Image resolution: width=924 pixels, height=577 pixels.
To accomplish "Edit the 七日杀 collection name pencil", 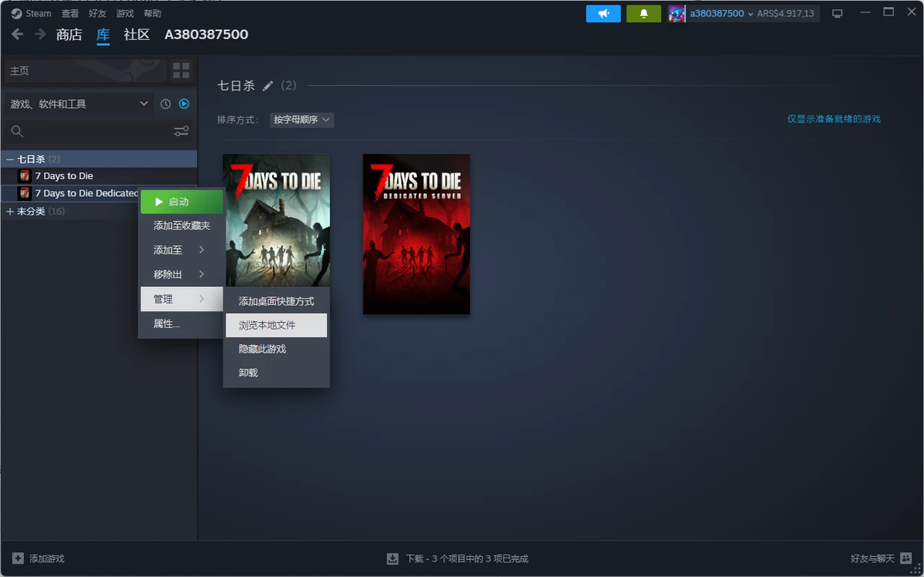I will (267, 86).
